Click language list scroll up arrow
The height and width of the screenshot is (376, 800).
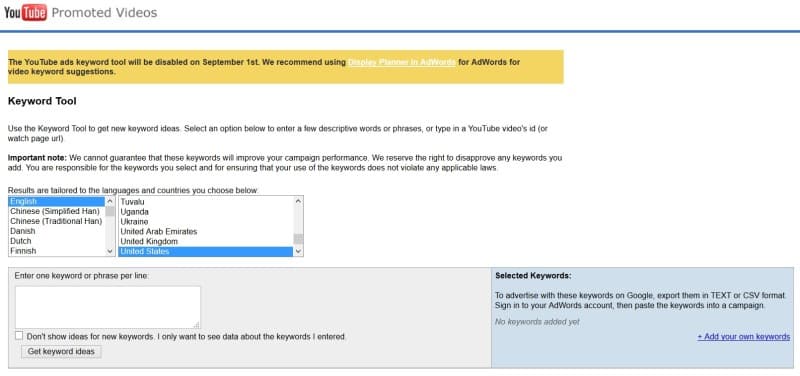click(x=110, y=201)
